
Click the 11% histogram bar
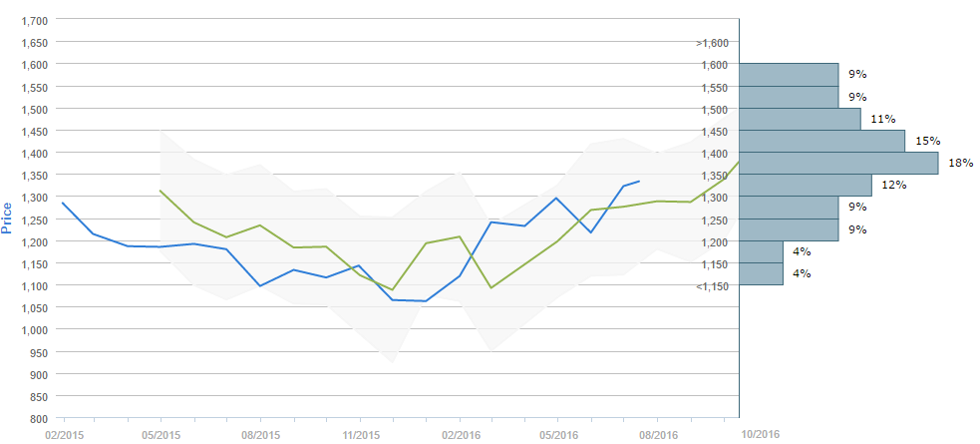click(800, 119)
